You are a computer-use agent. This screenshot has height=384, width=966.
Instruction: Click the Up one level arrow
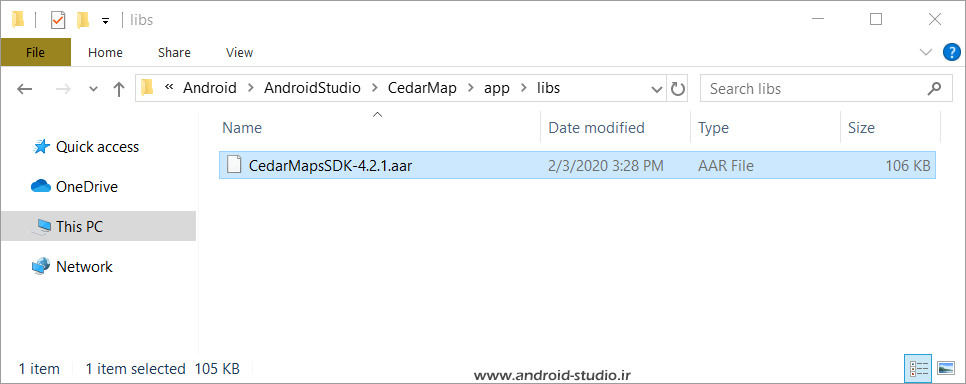coord(119,89)
